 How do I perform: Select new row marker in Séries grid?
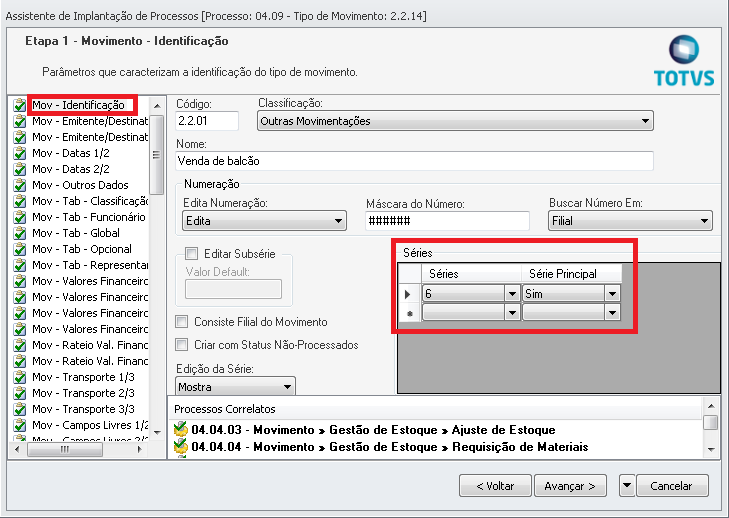tap(410, 313)
